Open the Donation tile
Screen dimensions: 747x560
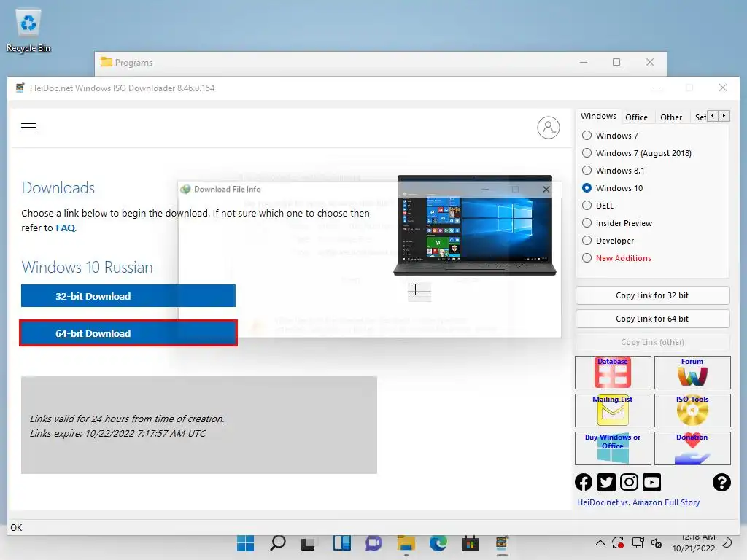click(692, 448)
